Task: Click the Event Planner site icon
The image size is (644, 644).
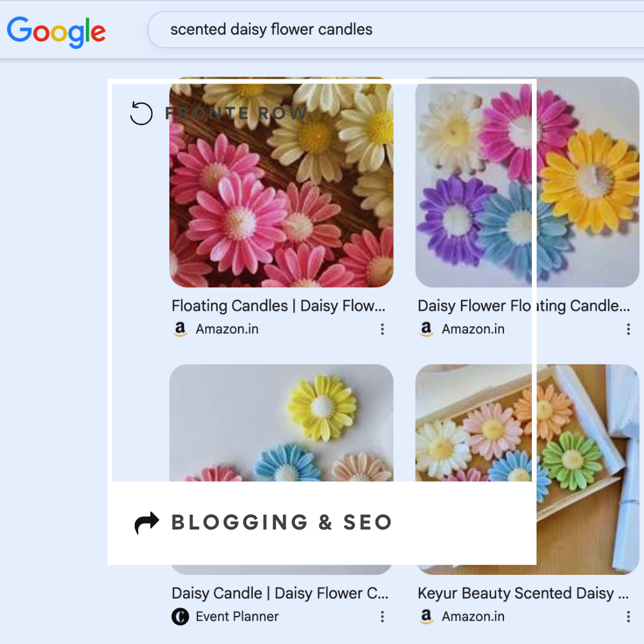Action: coord(181,617)
